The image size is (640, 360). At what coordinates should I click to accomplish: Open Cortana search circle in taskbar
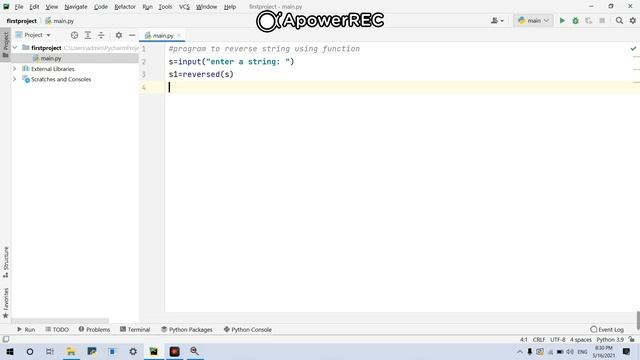[30, 351]
